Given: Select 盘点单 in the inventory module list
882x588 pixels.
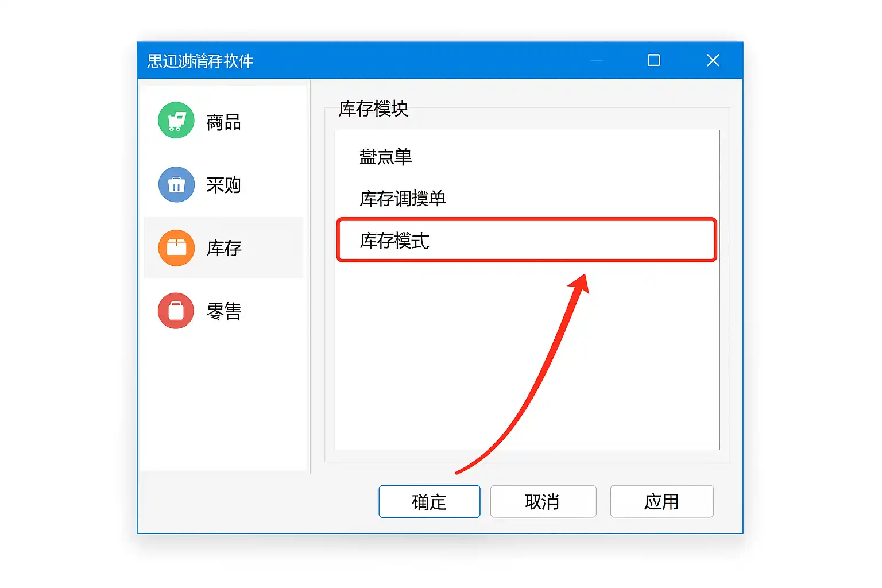Looking at the screenshot, I should 385,157.
